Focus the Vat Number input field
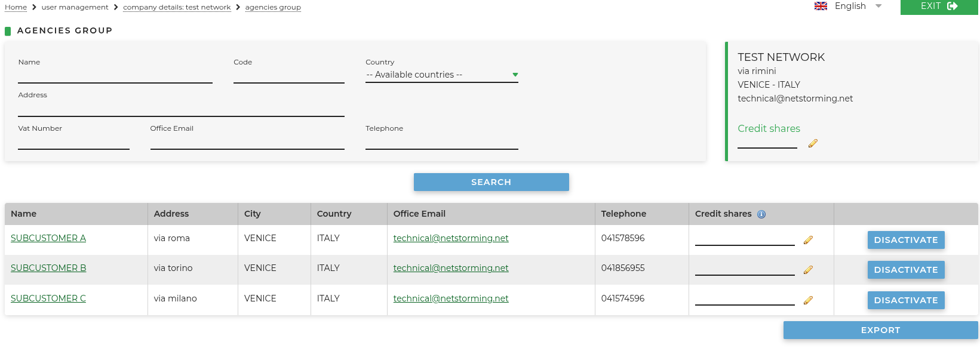 click(x=73, y=142)
